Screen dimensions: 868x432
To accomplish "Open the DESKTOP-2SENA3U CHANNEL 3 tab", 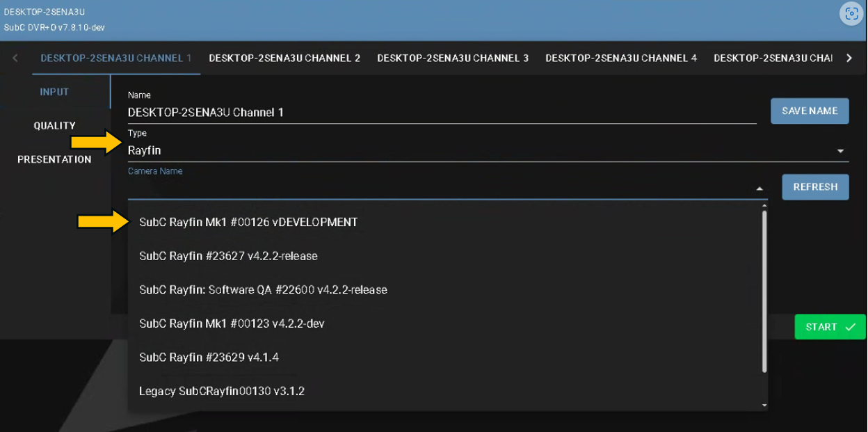I will [x=453, y=58].
